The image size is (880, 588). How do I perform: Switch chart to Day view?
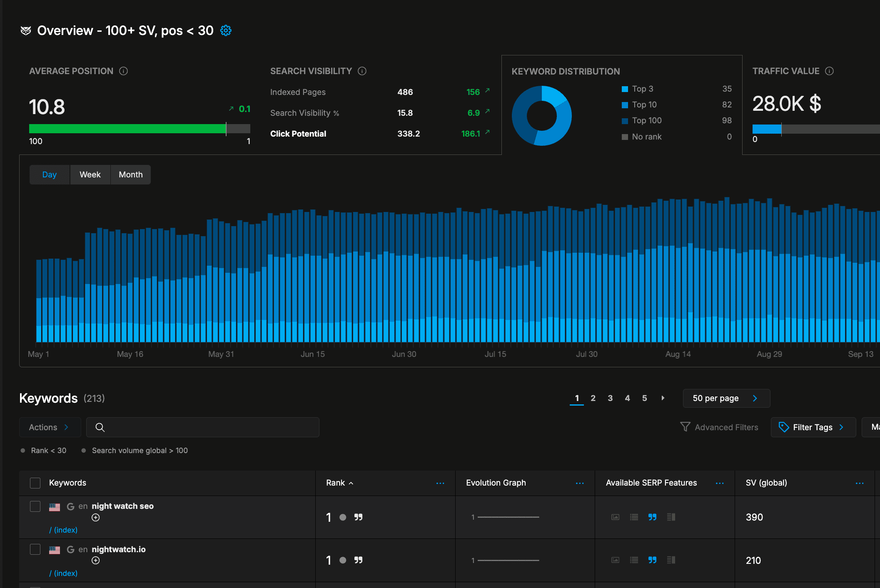(x=50, y=174)
